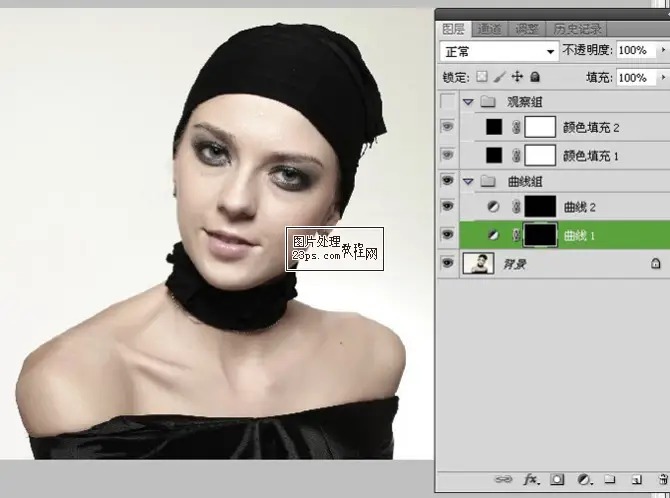
Task: Create new fill or adjustment layer
Action: [584, 481]
